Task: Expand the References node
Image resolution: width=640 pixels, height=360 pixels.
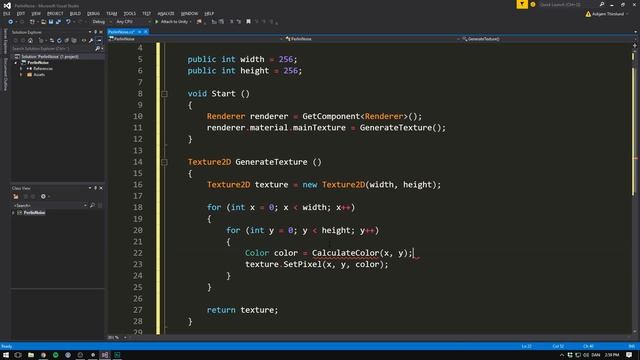Action: coord(21,69)
